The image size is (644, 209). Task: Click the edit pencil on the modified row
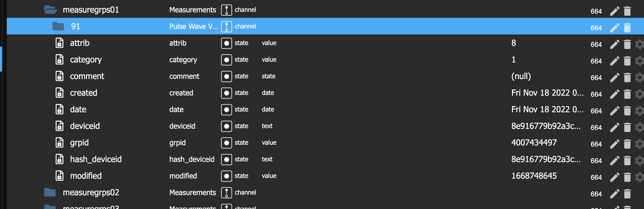(x=615, y=177)
